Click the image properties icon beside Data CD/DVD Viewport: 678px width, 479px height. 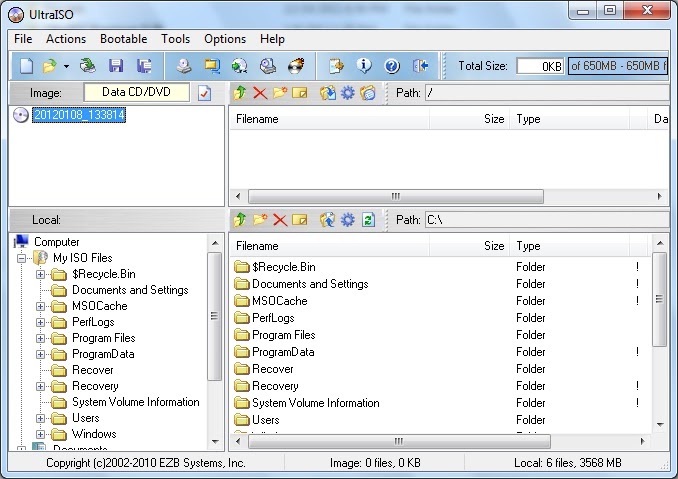tap(204, 93)
